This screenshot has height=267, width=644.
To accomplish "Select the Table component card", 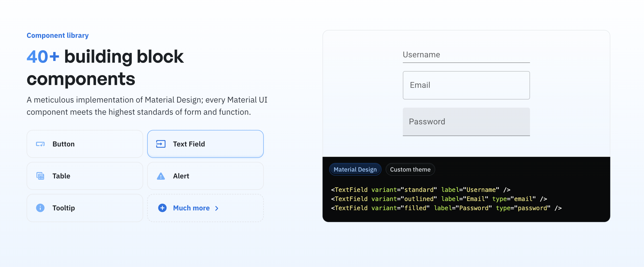I will click(x=85, y=176).
